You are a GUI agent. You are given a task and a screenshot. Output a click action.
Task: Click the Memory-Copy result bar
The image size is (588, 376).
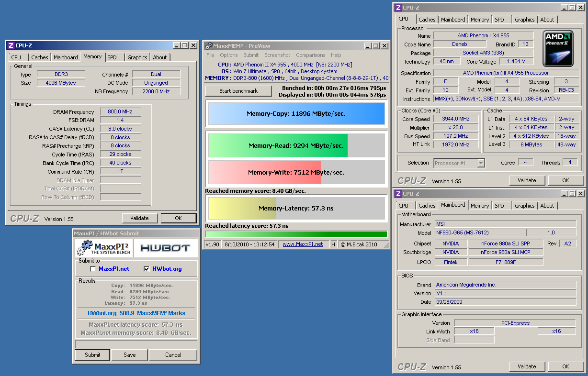coord(296,114)
